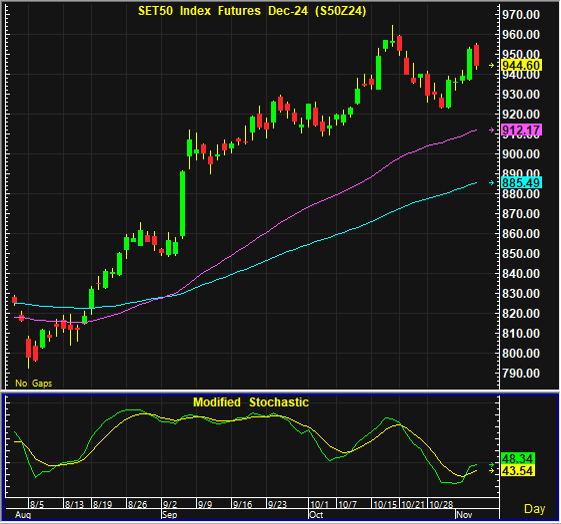Click the Modified Stochastic indicator title
561x524 pixels.
(x=251, y=402)
